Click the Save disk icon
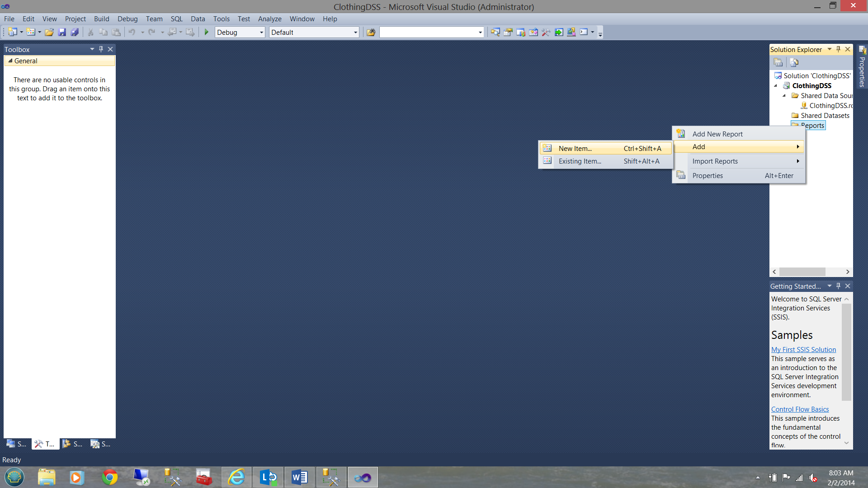Viewport: 868px width, 488px height. pos(62,32)
